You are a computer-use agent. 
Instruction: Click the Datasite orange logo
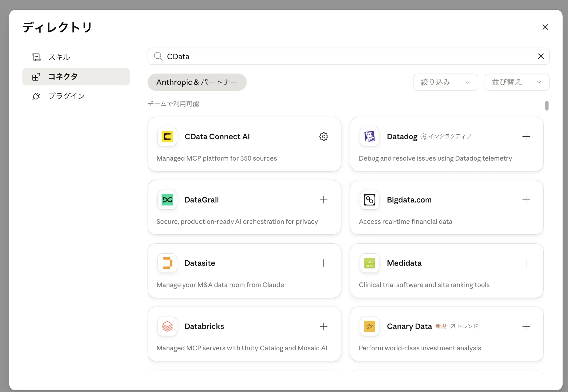(x=167, y=263)
